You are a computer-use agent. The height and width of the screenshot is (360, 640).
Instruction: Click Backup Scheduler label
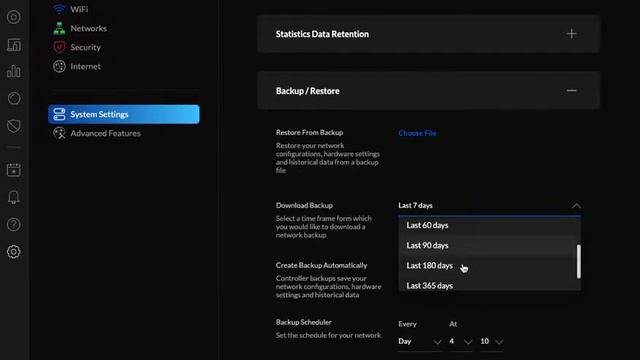(304, 322)
